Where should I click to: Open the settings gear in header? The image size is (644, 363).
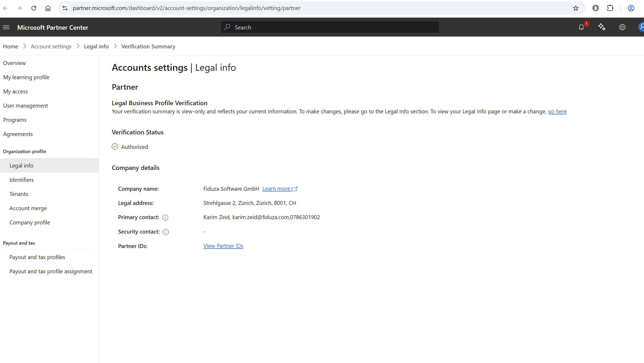(x=622, y=27)
